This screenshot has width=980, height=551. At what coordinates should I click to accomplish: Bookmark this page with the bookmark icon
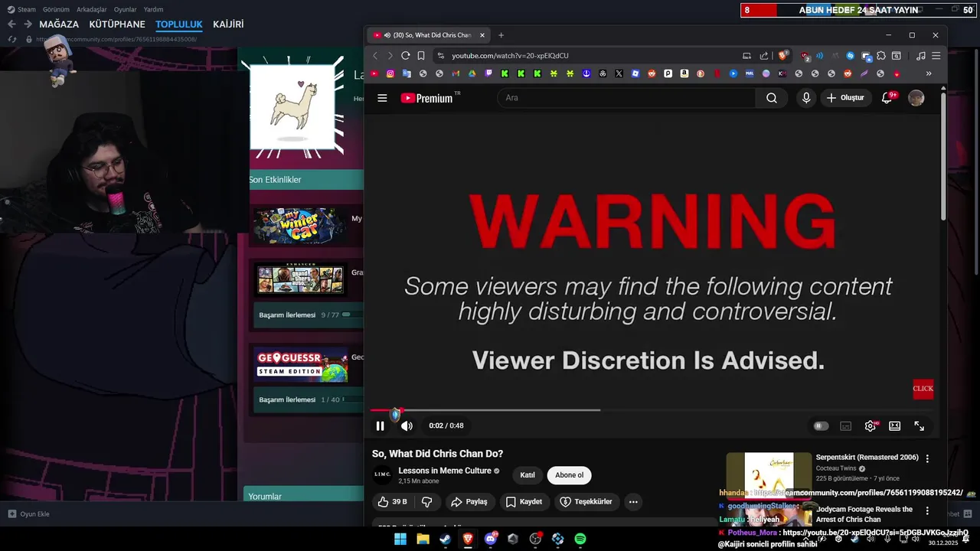421,56
